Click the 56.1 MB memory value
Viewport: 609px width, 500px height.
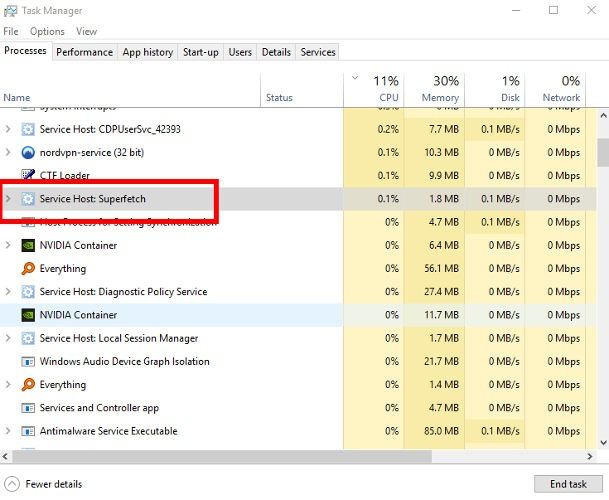click(441, 268)
